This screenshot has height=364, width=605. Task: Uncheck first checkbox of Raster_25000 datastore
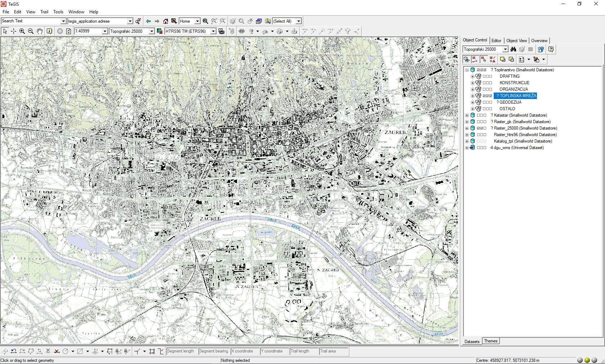pyautogui.click(x=479, y=129)
